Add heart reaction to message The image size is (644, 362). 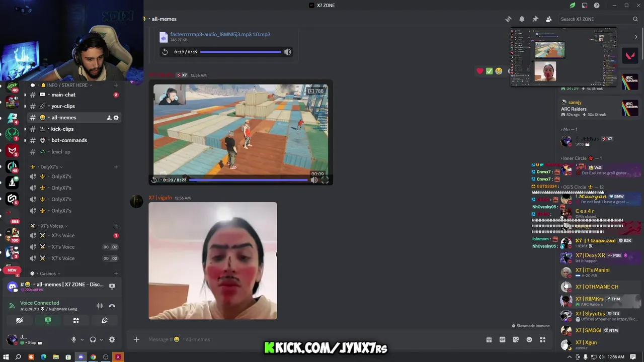click(x=480, y=71)
